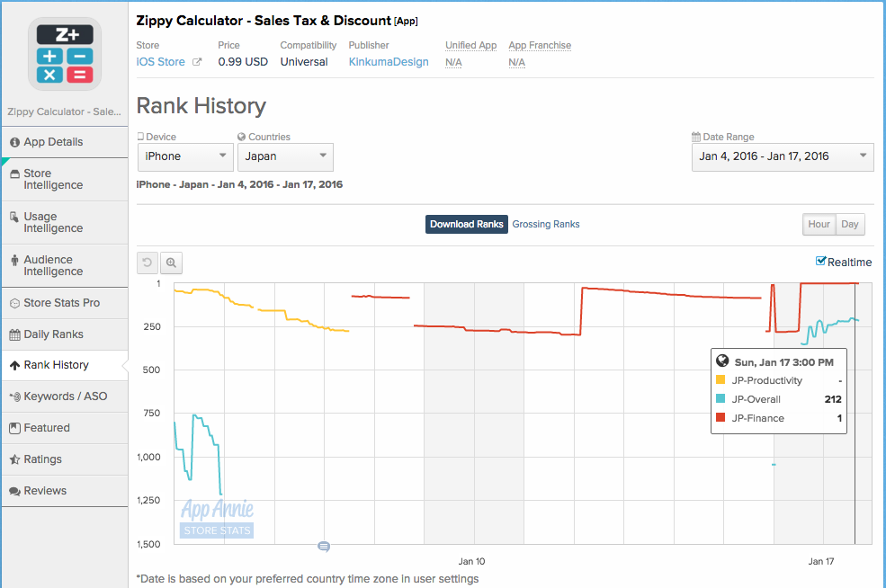
Task: Click the Jan 10 axis date label
Action: 472,561
